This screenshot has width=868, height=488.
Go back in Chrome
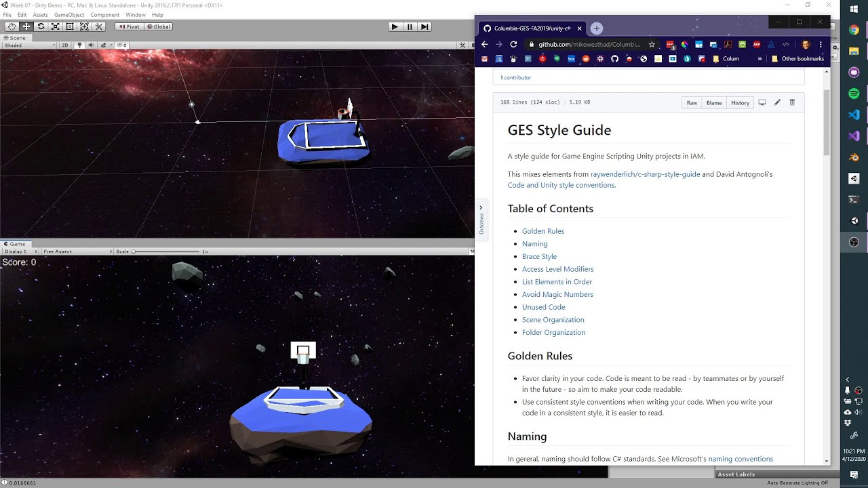485,44
